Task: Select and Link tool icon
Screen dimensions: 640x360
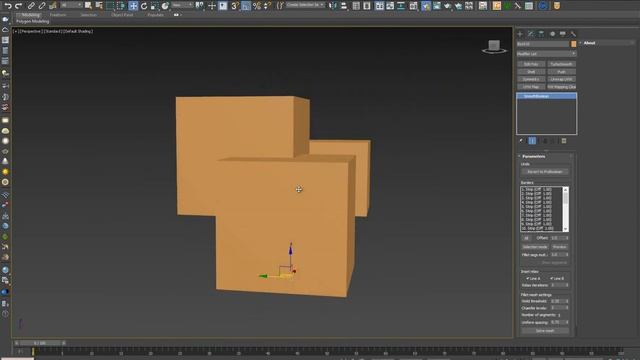Action: (x=31, y=6)
